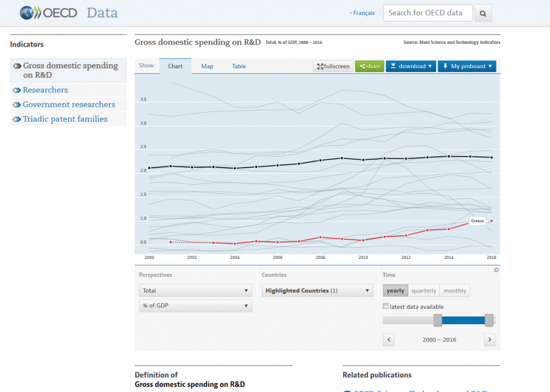This screenshot has width=550, height=392.
Task: Switch language to Français
Action: click(x=363, y=13)
